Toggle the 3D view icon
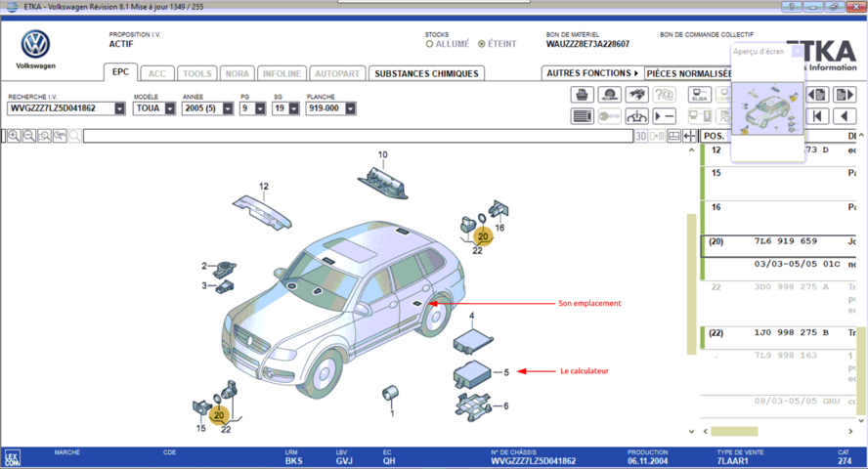This screenshot has width=868, height=469. (641, 136)
